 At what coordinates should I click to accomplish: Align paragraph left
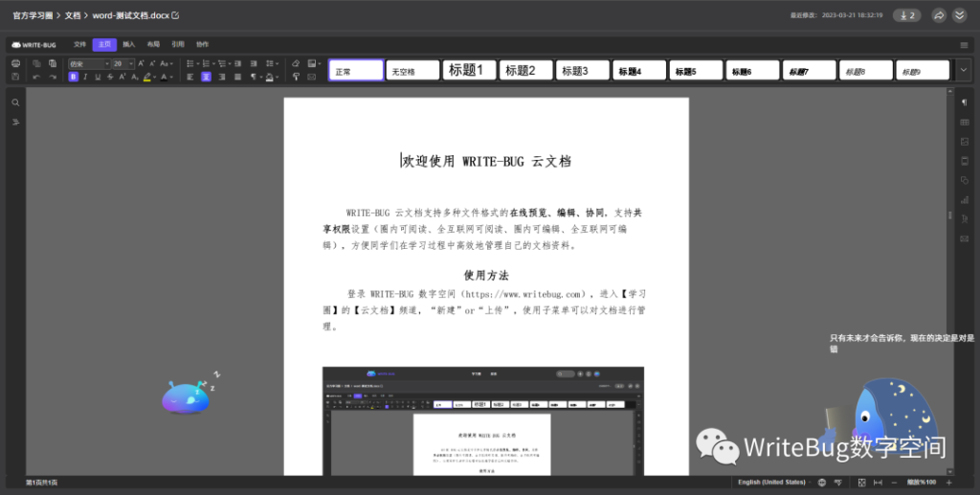[x=190, y=77]
